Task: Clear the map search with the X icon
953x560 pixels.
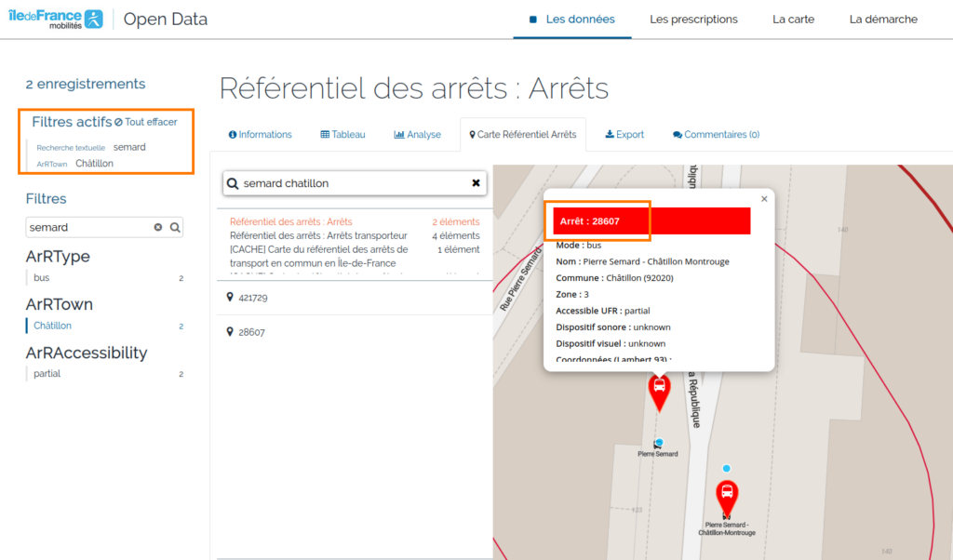Action: (476, 183)
